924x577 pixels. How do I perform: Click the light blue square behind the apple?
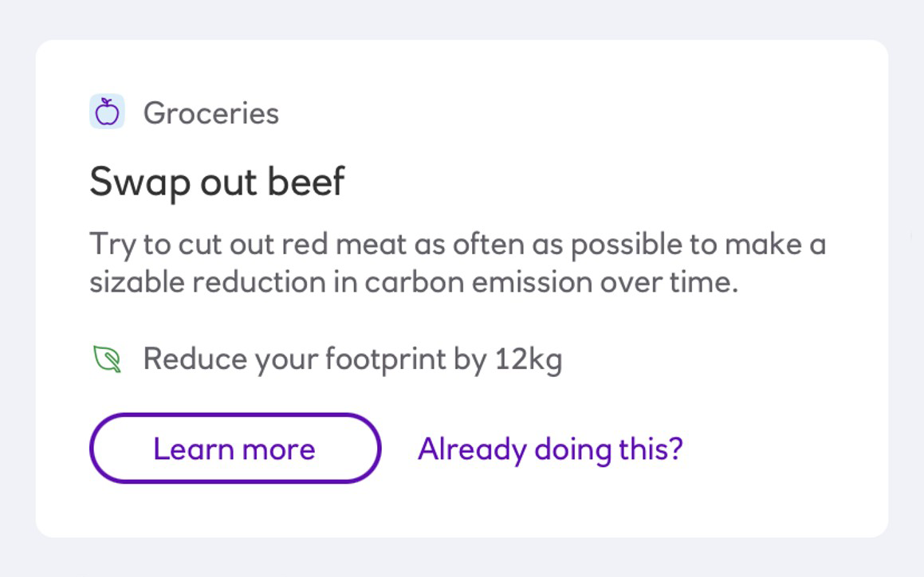click(x=107, y=112)
